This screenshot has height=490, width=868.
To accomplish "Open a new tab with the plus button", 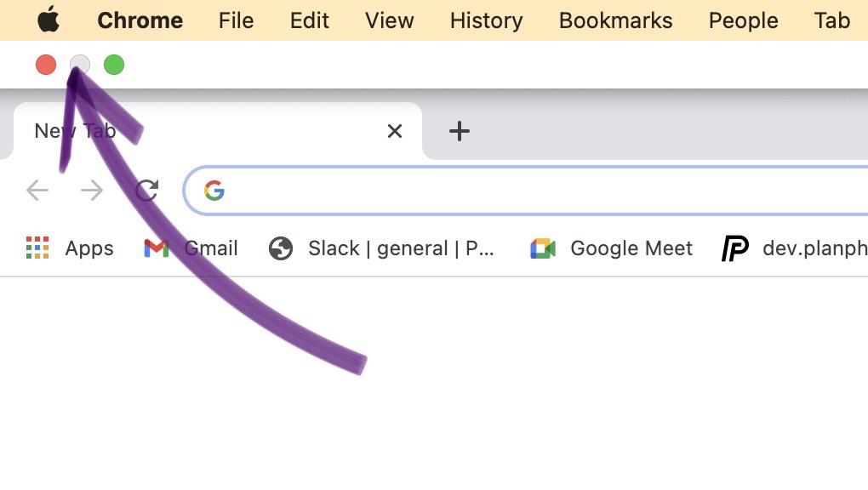I will (460, 131).
